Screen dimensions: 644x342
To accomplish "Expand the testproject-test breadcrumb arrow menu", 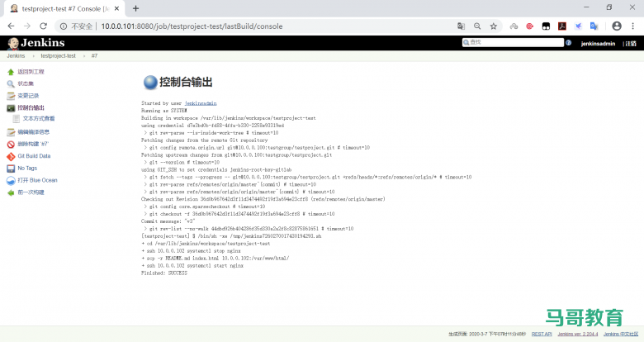I will (83, 56).
